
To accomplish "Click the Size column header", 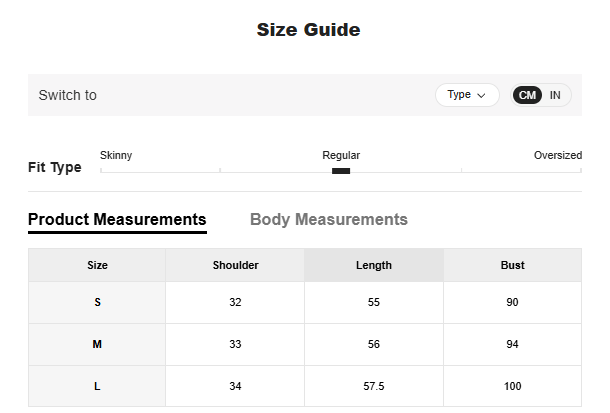I will [x=97, y=265].
